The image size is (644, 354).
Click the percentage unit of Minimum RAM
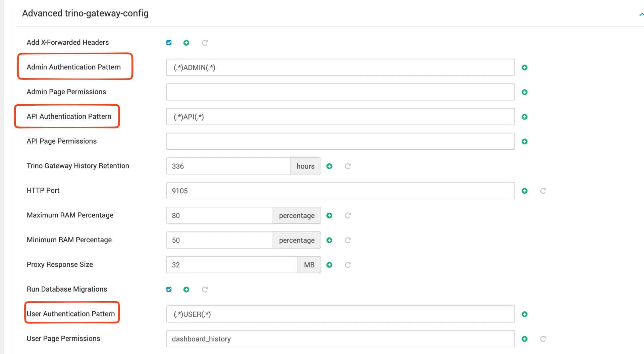click(x=297, y=240)
